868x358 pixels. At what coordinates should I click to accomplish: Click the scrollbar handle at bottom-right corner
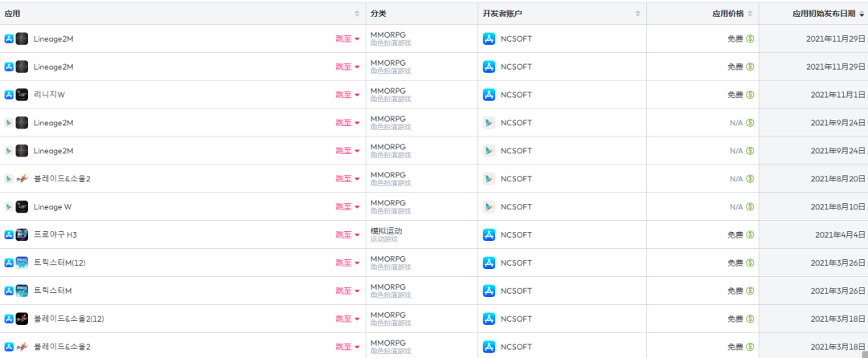point(864,353)
